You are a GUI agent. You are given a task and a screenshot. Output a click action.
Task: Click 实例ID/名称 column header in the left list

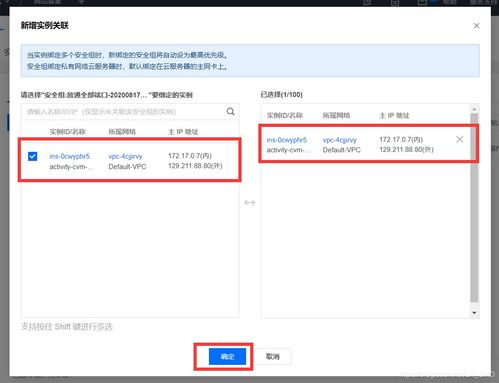(x=67, y=132)
